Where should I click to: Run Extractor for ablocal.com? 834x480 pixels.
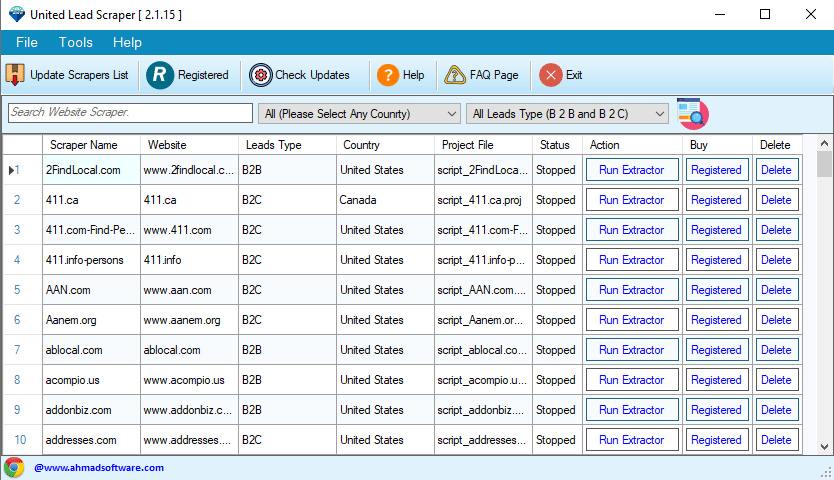pyautogui.click(x=632, y=350)
